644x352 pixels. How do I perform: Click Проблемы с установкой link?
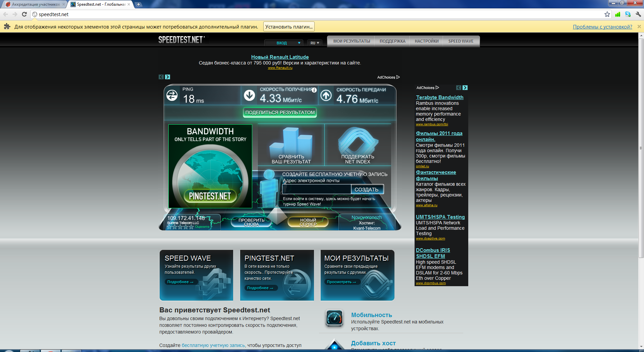[x=602, y=27]
